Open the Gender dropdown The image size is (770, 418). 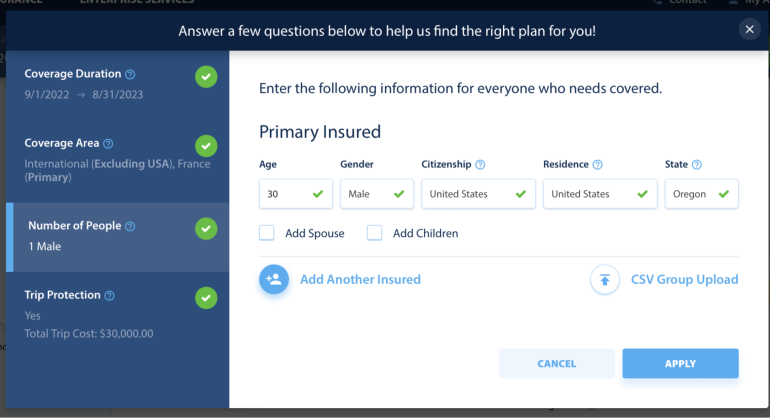coord(376,194)
